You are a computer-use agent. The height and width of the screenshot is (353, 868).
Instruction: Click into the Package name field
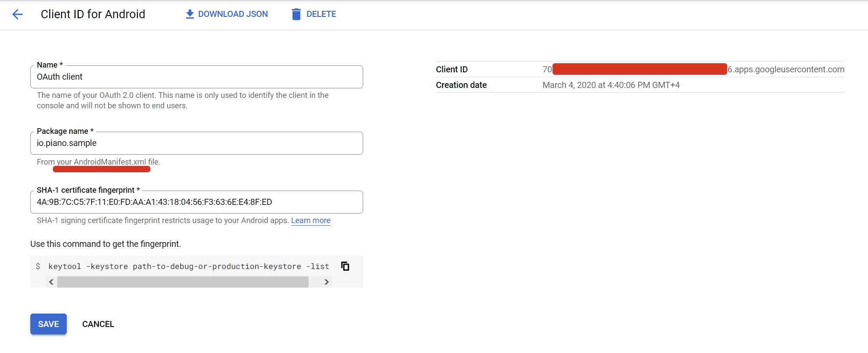197,143
